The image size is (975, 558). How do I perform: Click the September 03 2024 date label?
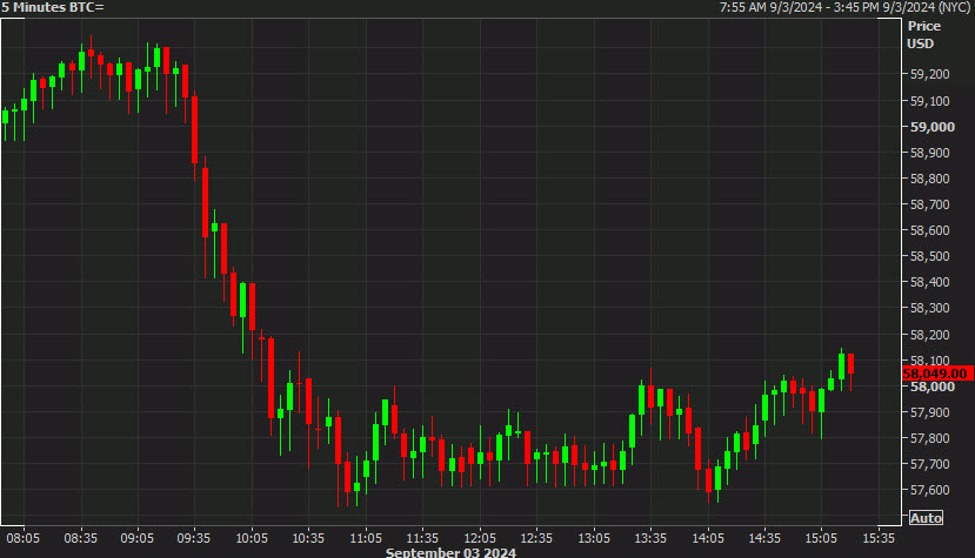click(x=452, y=552)
